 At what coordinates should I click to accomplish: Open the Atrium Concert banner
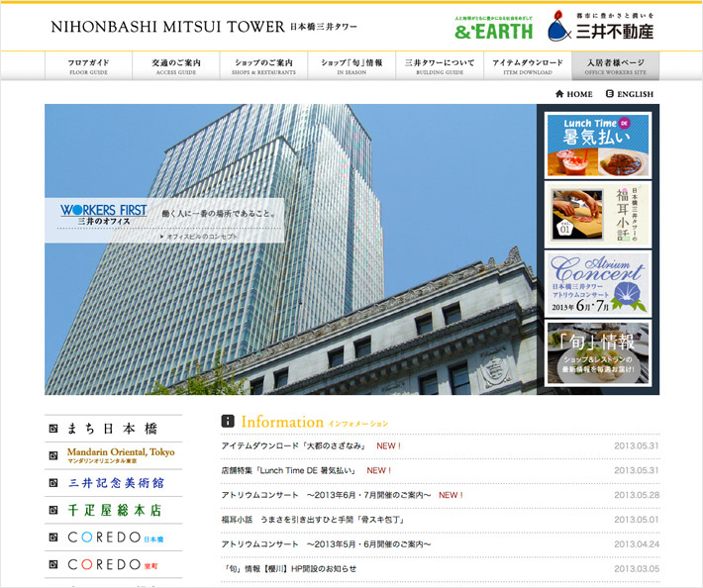(598, 284)
